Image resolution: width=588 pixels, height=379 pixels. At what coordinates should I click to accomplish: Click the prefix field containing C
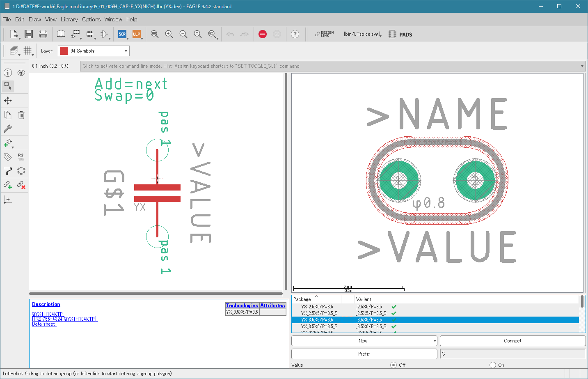click(512, 354)
